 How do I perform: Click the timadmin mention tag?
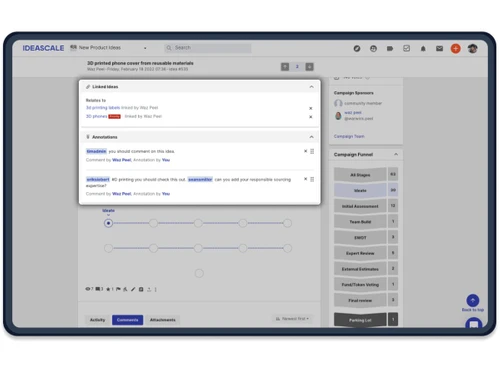click(x=96, y=151)
